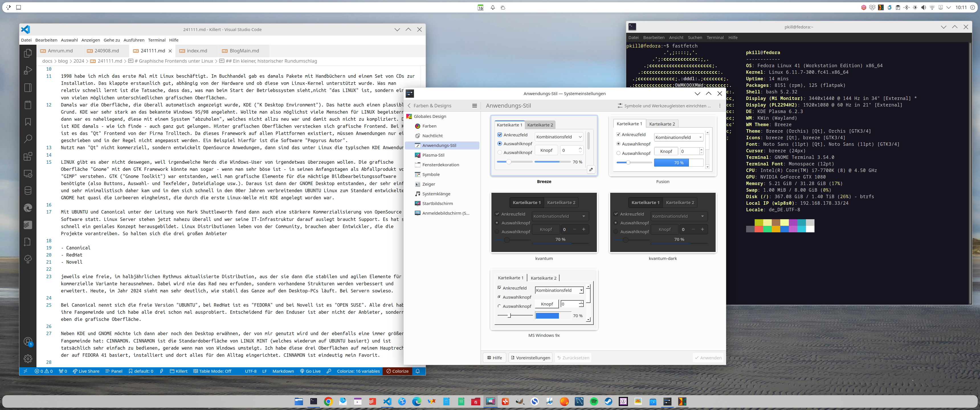Open the Bluetooth tray icon
Screen dimensions: 980x410
tap(906, 7)
